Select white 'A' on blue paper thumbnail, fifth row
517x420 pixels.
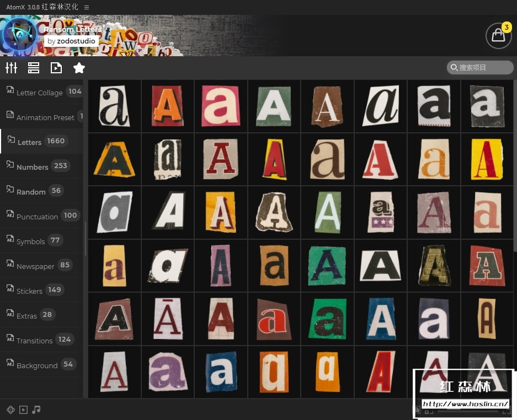coord(381,319)
